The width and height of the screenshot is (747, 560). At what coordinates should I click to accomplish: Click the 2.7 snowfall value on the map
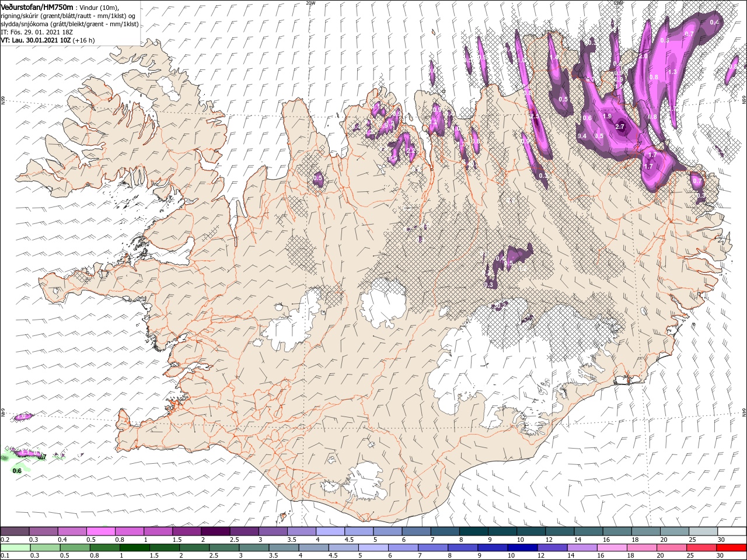pos(620,127)
